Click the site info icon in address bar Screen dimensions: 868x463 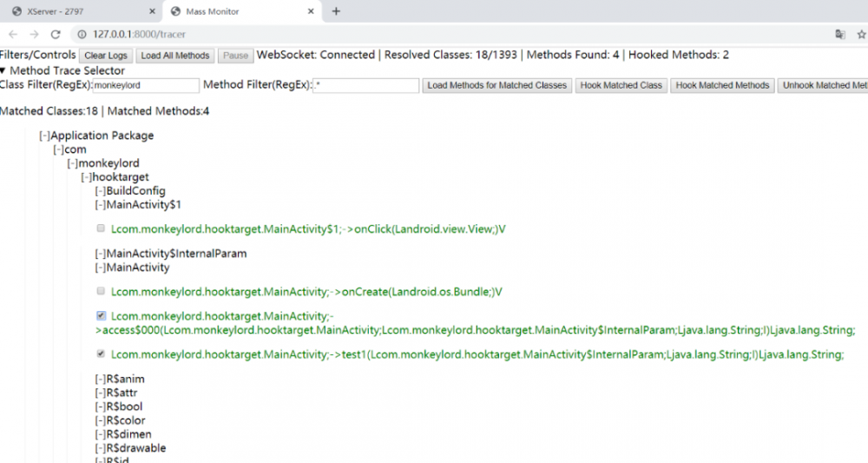pos(82,35)
